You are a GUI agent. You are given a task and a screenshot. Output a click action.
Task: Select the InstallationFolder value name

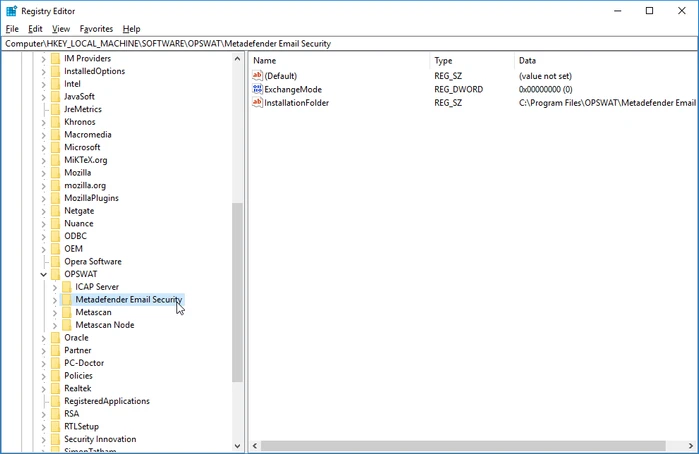(296, 103)
